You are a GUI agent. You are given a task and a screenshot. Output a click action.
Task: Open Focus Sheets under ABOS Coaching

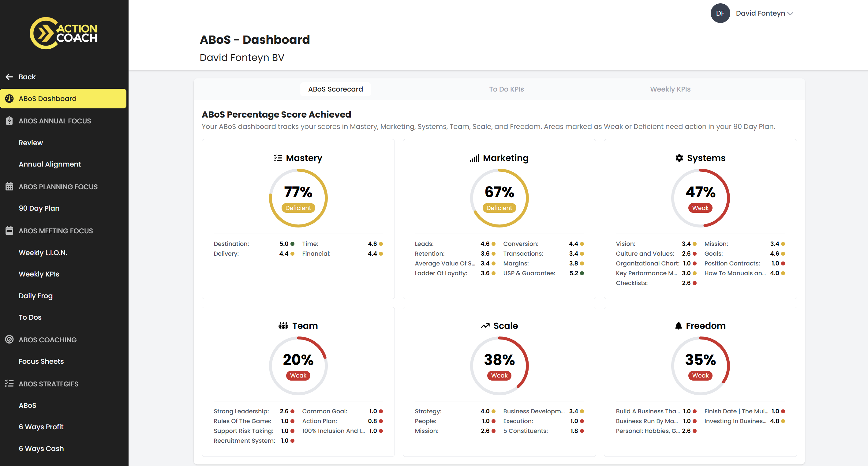click(41, 361)
